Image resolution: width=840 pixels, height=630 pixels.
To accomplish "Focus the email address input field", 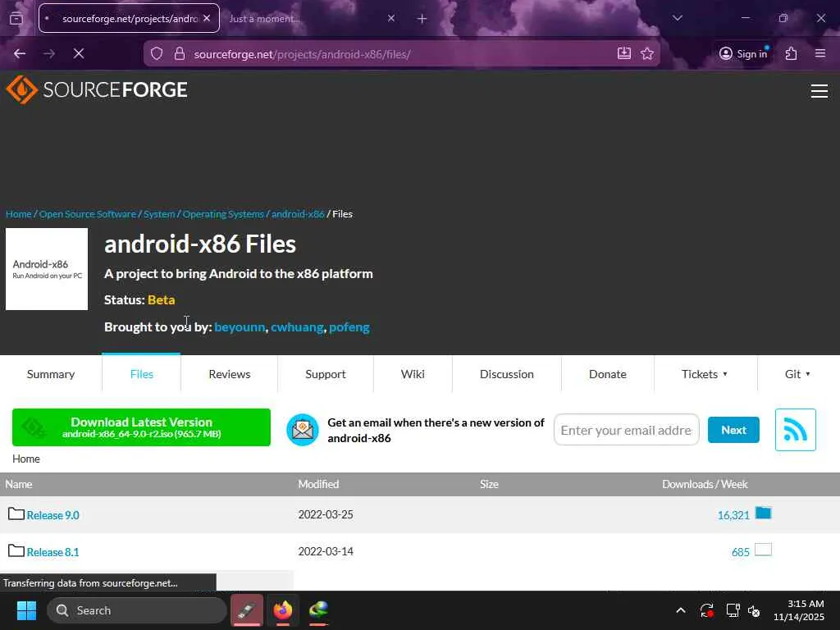I will click(626, 430).
